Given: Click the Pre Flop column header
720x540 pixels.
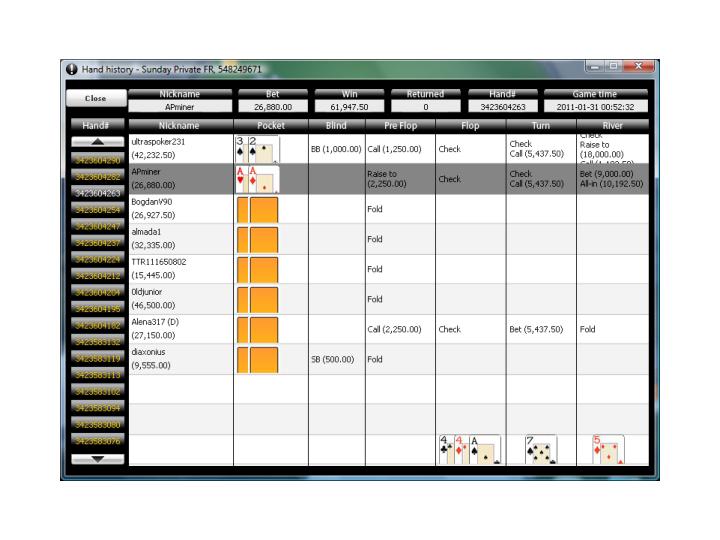Looking at the screenshot, I should (400, 125).
